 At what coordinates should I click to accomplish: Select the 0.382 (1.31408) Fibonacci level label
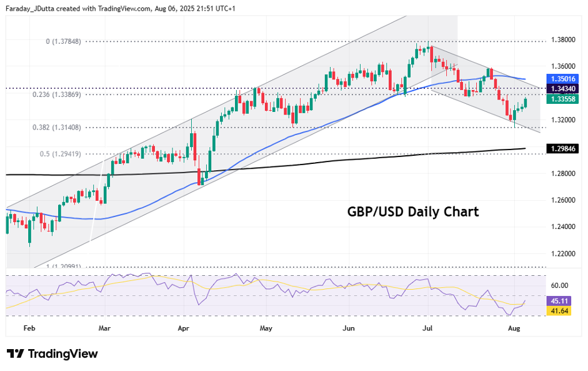point(64,127)
